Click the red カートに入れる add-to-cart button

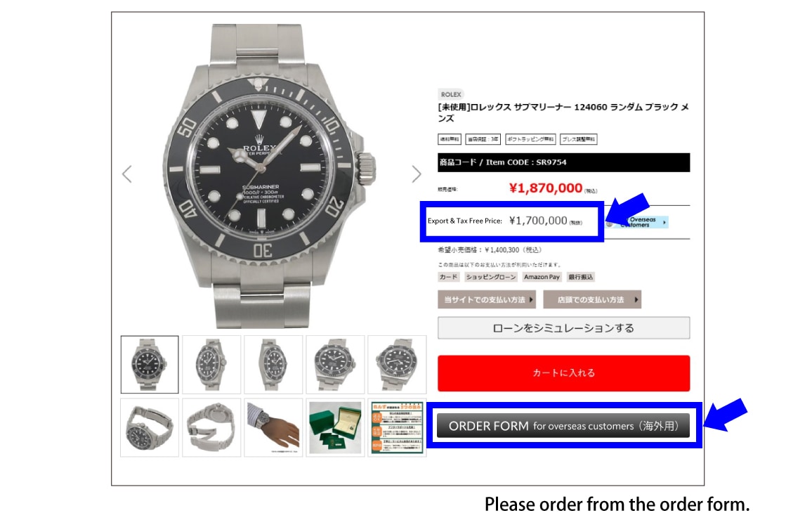pyautogui.click(x=563, y=373)
